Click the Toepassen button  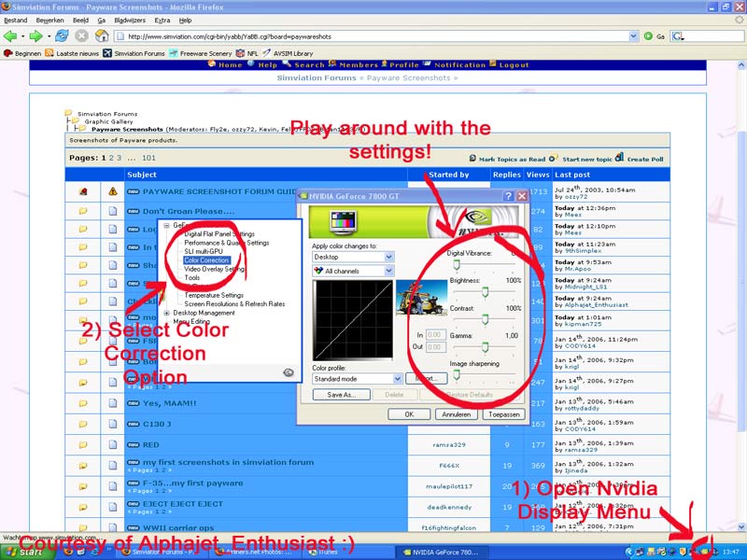point(504,414)
